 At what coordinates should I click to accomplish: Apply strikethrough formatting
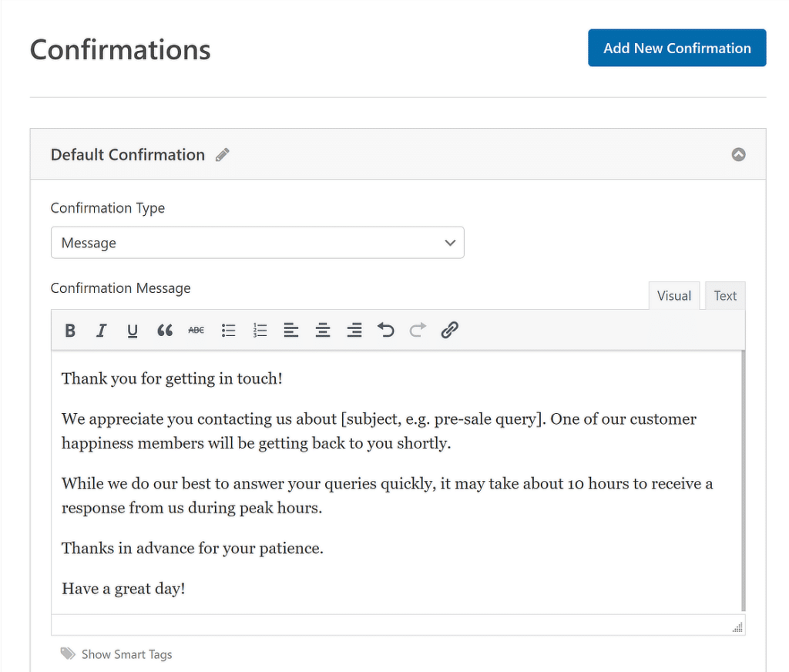pyautogui.click(x=196, y=330)
